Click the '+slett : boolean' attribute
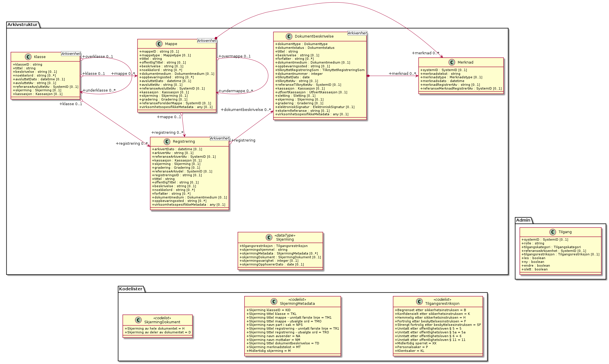This screenshot has width=609, height=364. pos(534,270)
